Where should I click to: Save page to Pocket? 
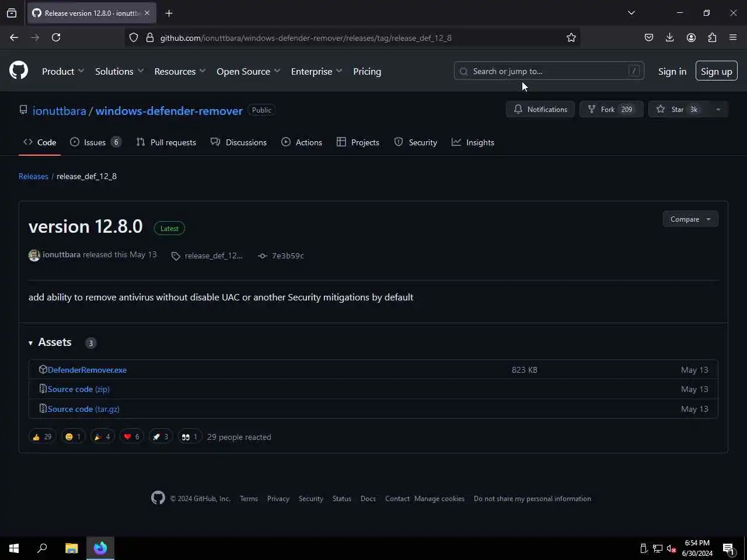click(x=649, y=37)
